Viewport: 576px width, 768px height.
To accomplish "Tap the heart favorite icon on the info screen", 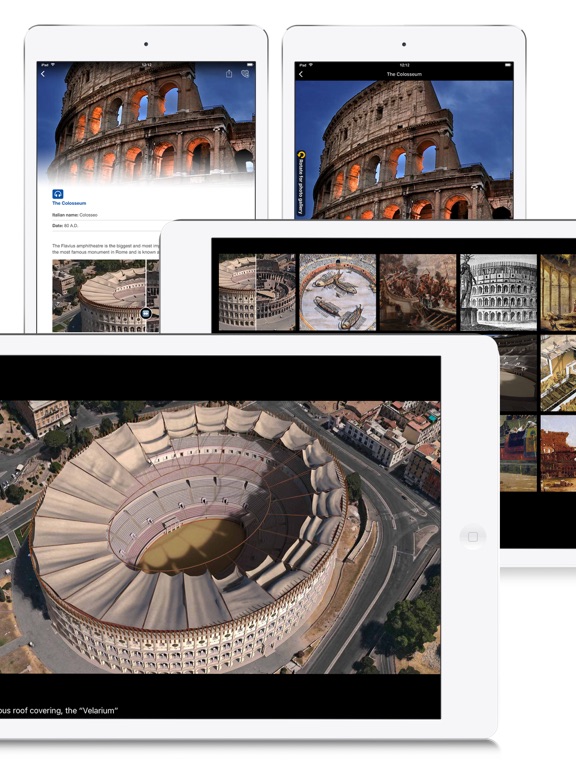I will click(x=245, y=74).
